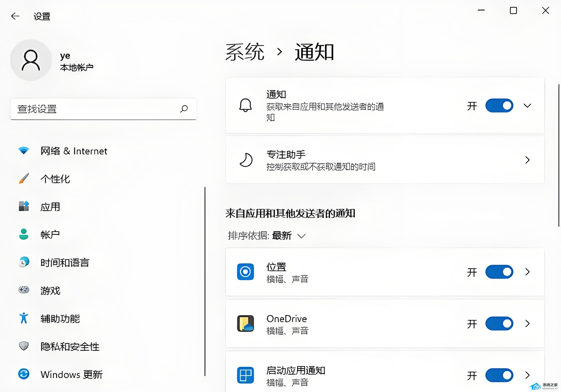Click the Privacy and security shield icon

(x=24, y=346)
